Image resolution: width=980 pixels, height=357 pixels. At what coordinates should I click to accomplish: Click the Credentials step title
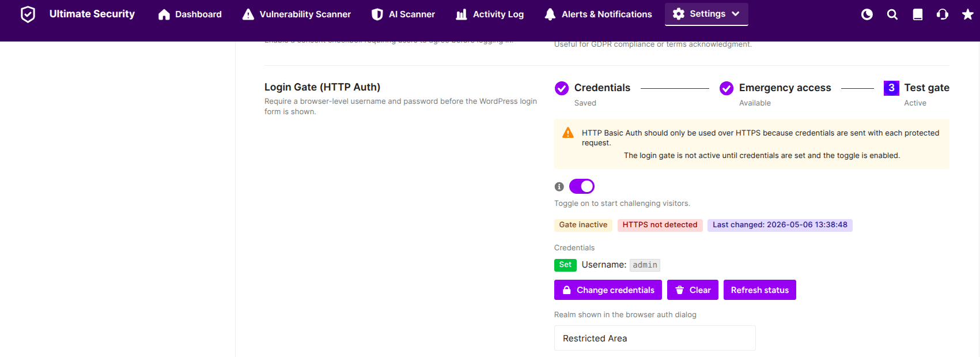click(602, 88)
